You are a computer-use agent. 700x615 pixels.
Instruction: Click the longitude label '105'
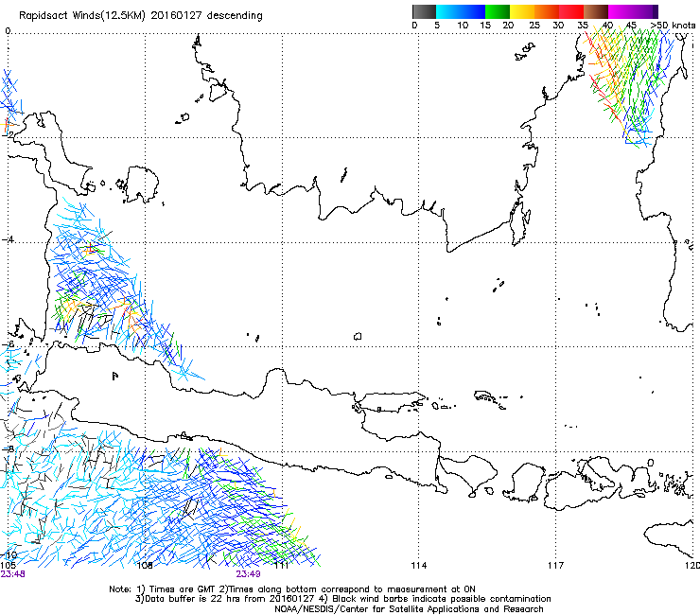(x=8, y=566)
